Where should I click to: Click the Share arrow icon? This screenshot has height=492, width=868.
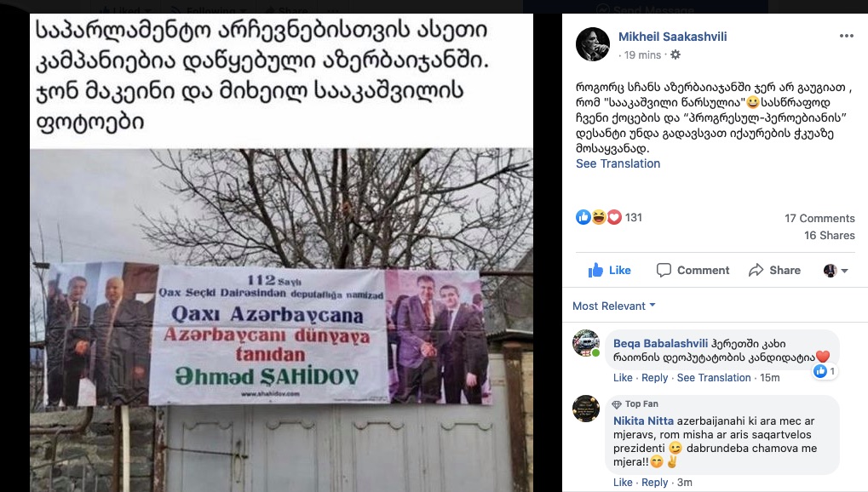tap(756, 270)
